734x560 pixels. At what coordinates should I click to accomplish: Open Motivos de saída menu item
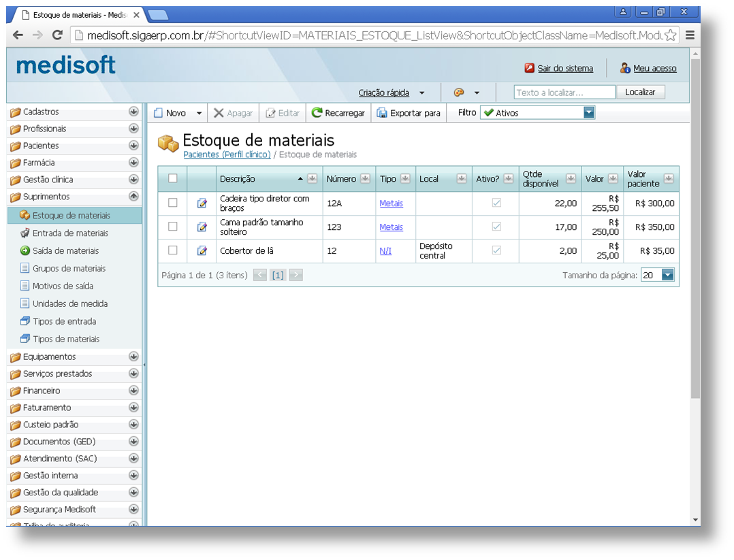75,286
